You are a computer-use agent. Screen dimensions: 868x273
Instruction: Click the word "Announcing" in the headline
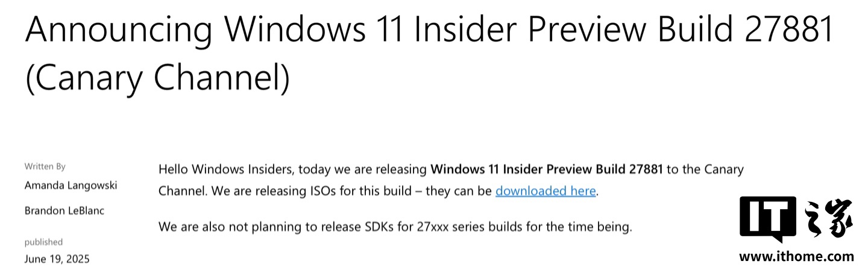pos(119,29)
